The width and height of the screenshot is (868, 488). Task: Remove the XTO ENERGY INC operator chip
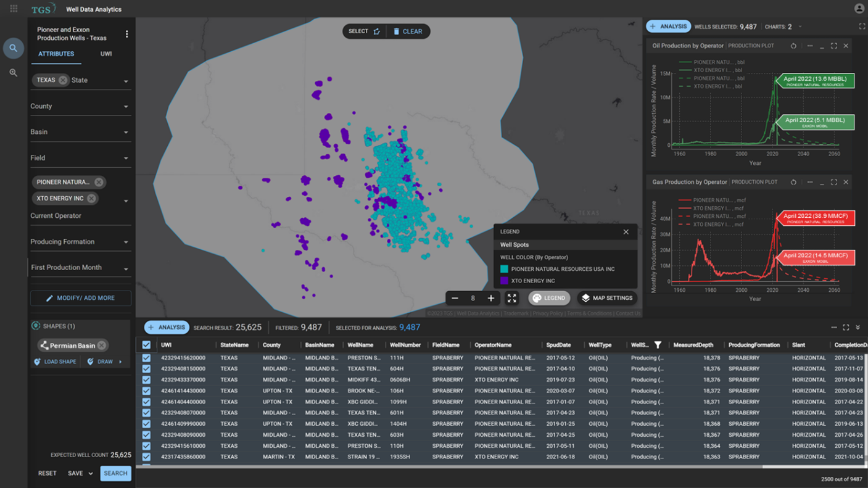click(x=91, y=198)
